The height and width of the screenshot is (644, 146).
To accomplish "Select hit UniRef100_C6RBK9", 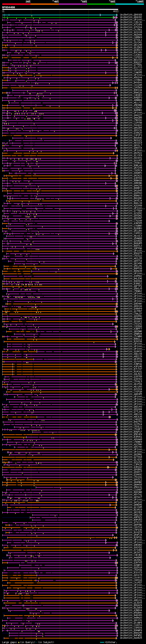I will 131,37.
